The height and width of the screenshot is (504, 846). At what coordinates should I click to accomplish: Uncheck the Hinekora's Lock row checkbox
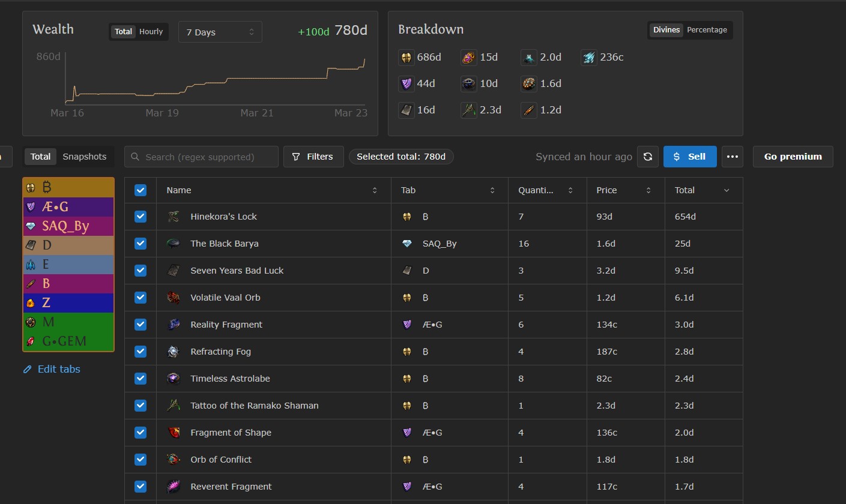coord(140,217)
